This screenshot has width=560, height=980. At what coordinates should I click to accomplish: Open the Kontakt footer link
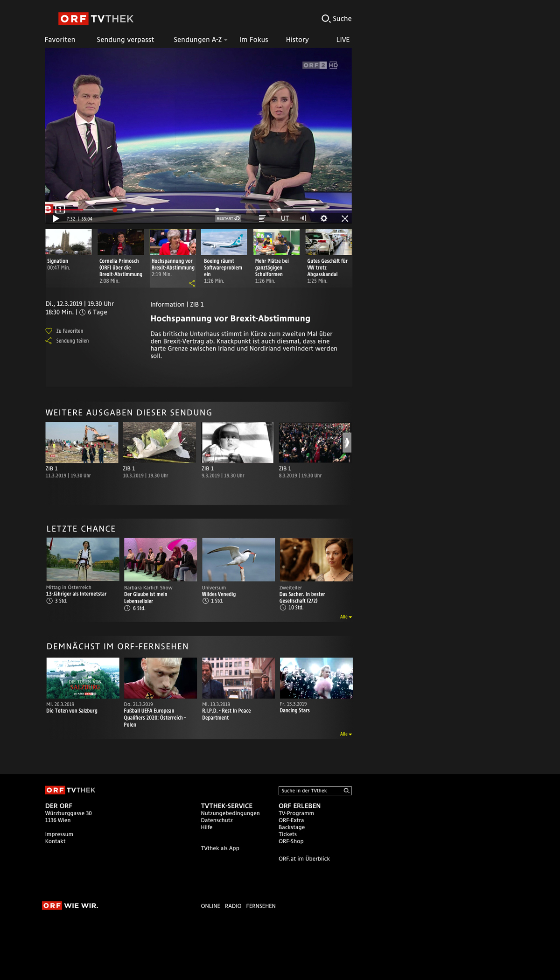55,841
